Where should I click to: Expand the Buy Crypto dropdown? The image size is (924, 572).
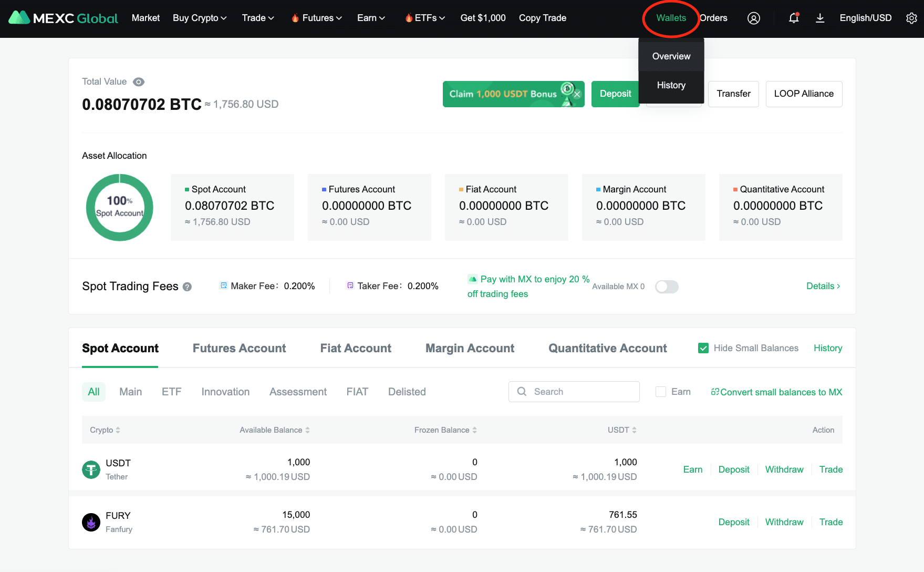(200, 18)
